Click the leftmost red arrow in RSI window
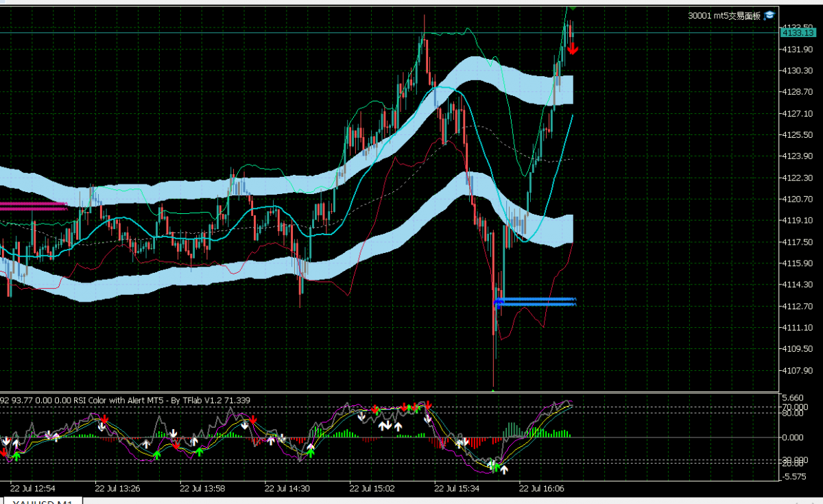 [x=3, y=452]
